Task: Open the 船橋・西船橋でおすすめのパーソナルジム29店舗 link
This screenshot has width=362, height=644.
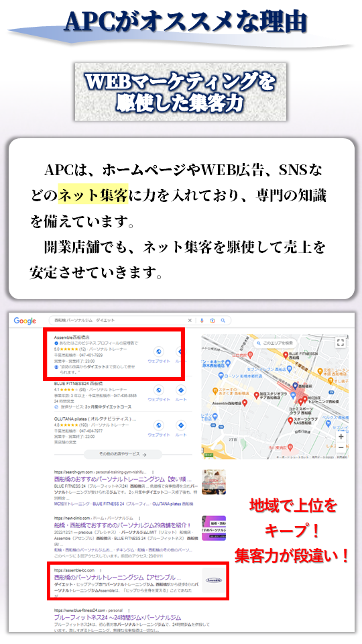Action: (123, 525)
